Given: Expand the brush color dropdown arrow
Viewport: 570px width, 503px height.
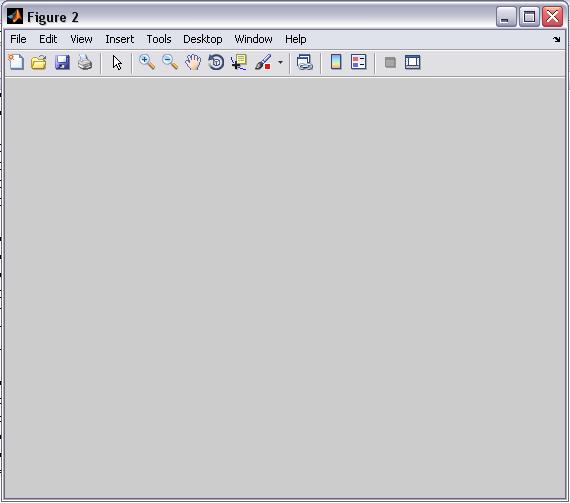Looking at the screenshot, I should (x=280, y=63).
